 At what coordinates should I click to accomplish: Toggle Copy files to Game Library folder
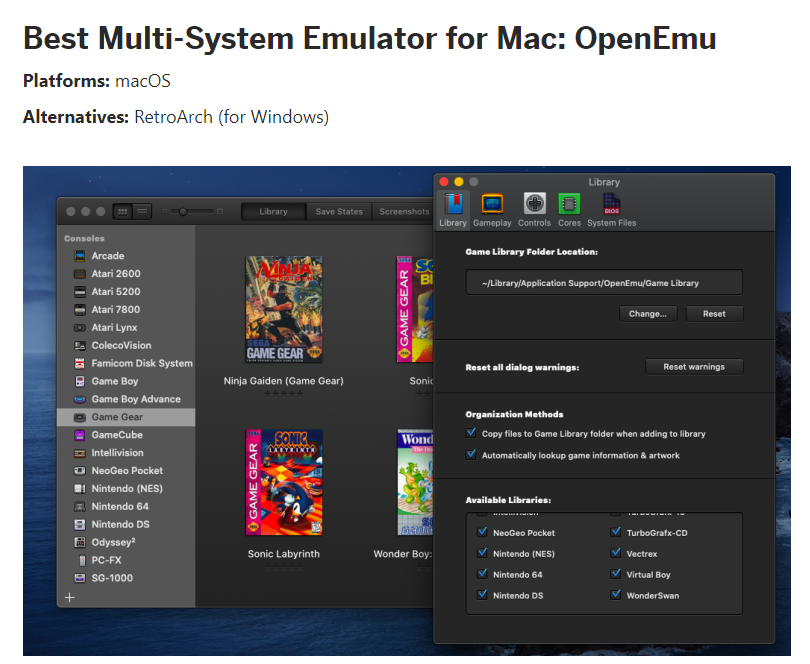pyautogui.click(x=471, y=433)
